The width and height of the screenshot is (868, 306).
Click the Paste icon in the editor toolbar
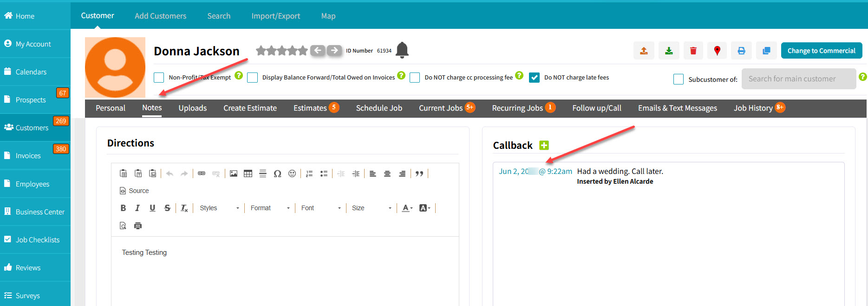(x=124, y=173)
